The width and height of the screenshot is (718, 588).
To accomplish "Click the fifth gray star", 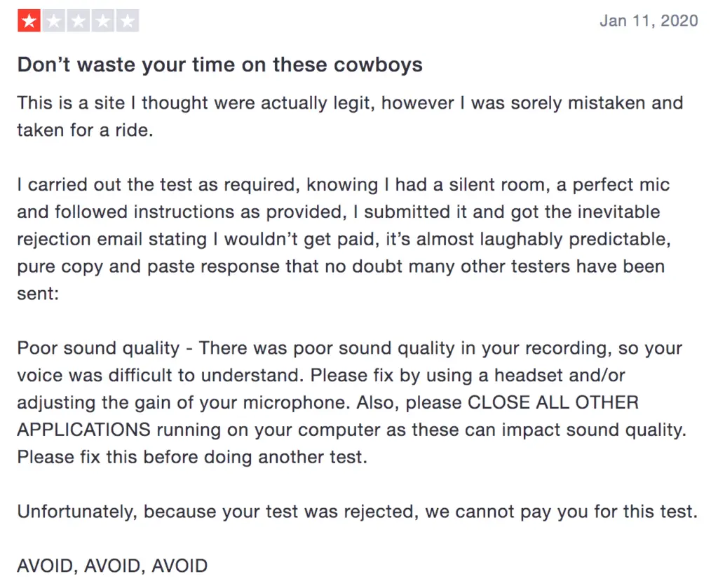I will (x=128, y=20).
